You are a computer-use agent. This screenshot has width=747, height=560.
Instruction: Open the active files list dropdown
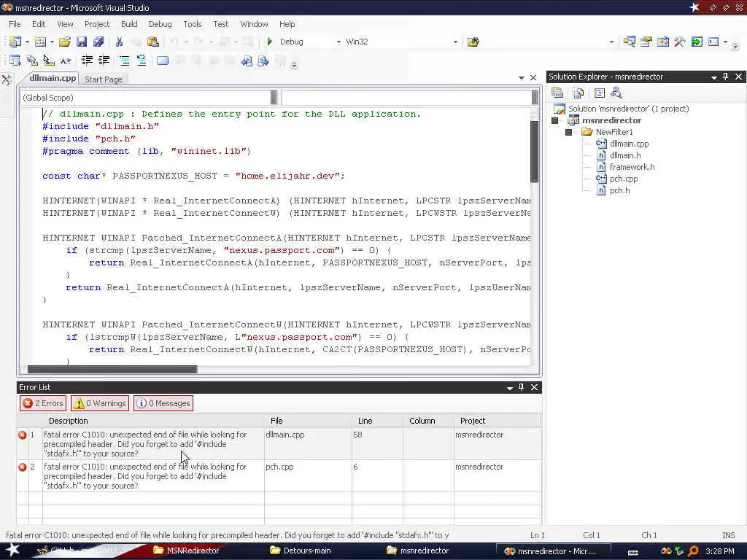click(x=521, y=77)
